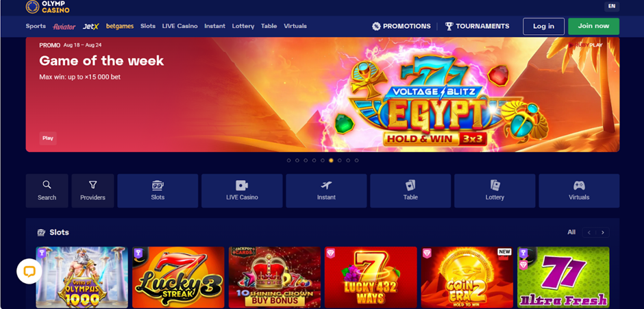Select the Slots category tile

point(158,190)
